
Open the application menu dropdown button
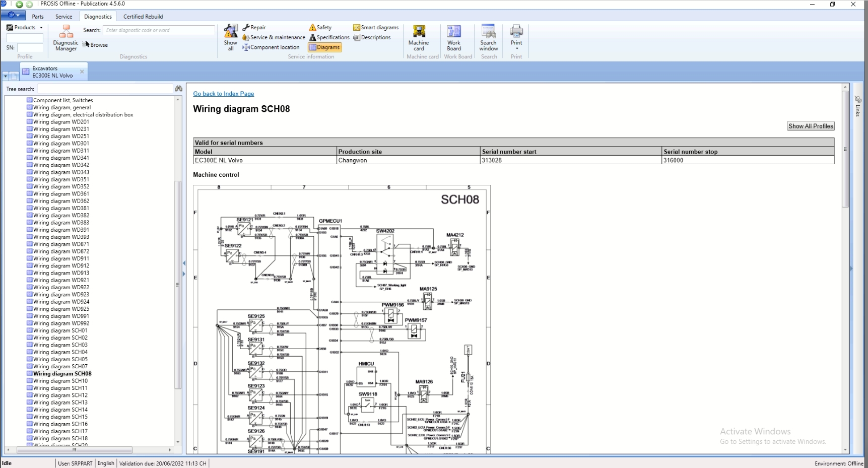(x=13, y=16)
